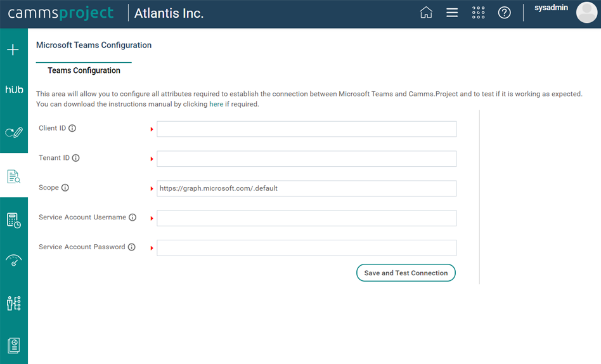
Task: Open the hamburger menu icon
Action: [x=452, y=13]
